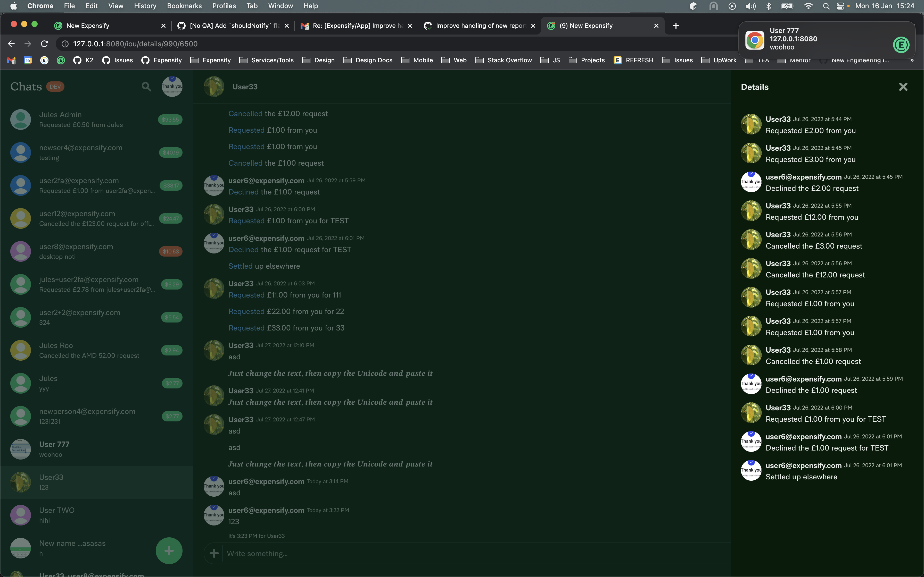924x577 pixels.
Task: Open a new browser tab with plus
Action: 676,26
